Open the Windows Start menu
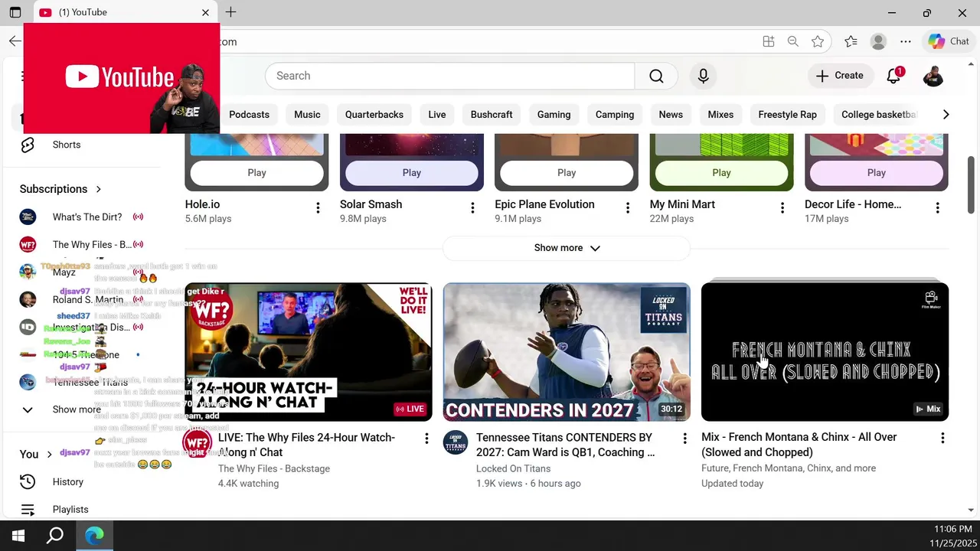The image size is (980, 551). [x=18, y=536]
